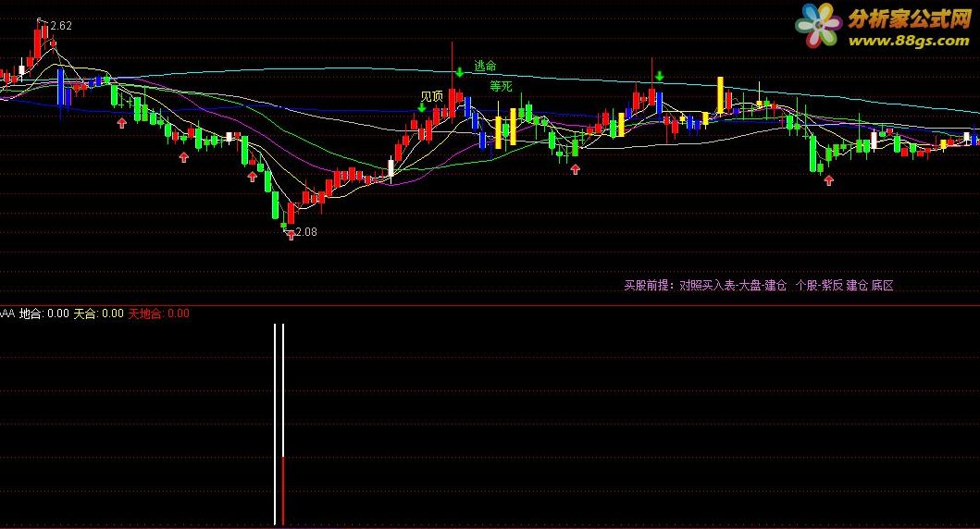Click the red segment of the indicator bar

coord(283,490)
